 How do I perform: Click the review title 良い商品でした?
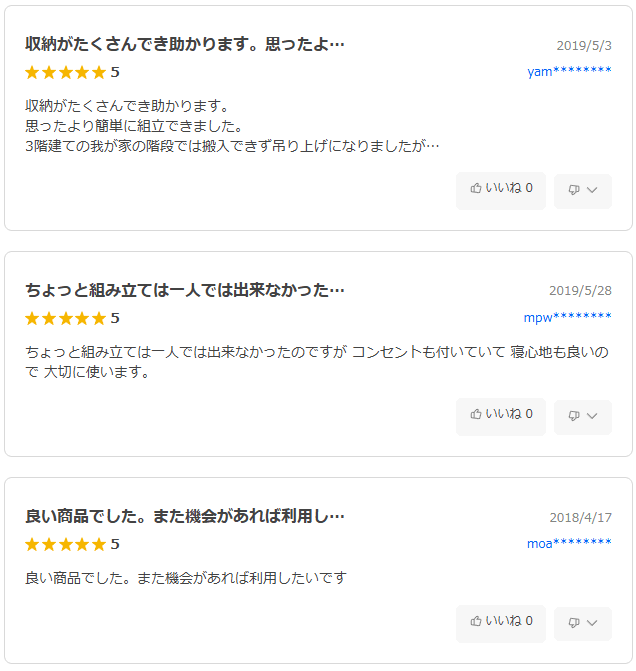pos(185,517)
